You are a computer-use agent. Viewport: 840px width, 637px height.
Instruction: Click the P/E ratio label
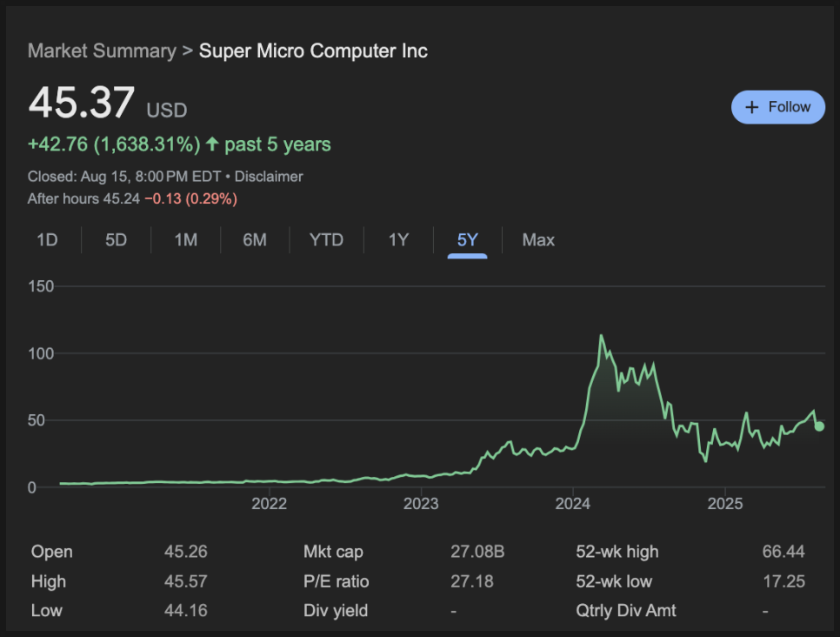(x=336, y=581)
